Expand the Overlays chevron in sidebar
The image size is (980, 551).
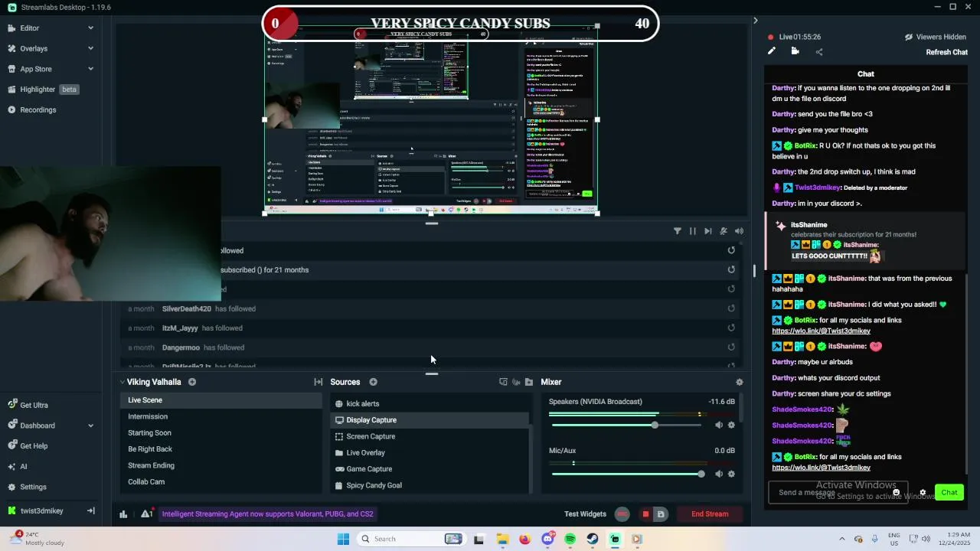(90, 49)
